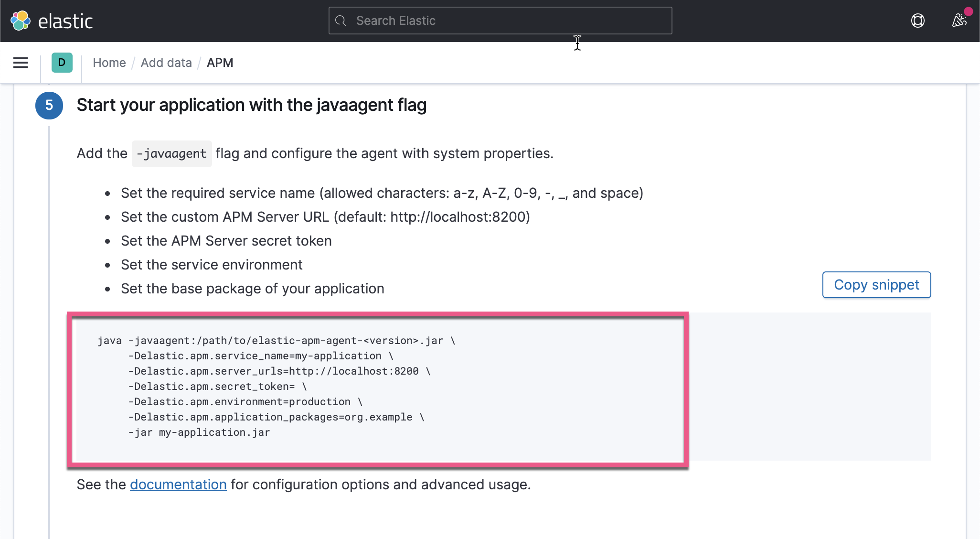This screenshot has width=980, height=539.
Task: Open the hamburger navigation menu
Action: pos(20,63)
